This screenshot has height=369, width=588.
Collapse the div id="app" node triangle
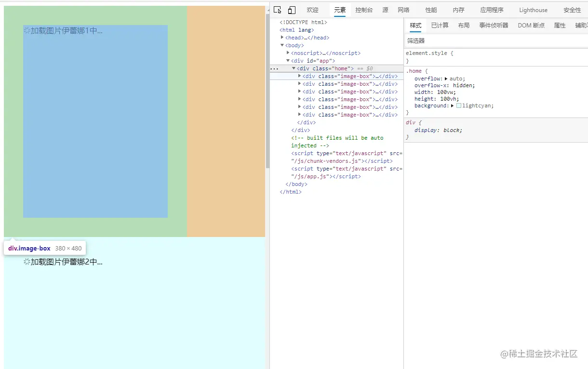click(x=288, y=61)
